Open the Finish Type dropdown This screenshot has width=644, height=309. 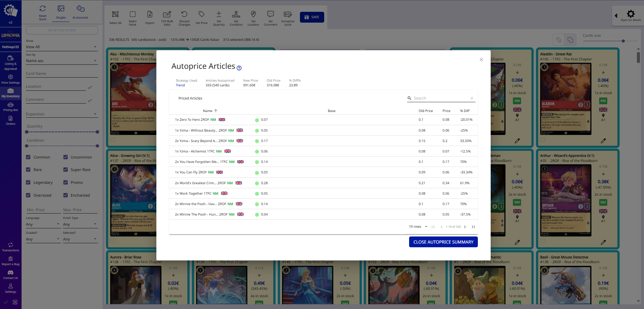(x=80, y=224)
